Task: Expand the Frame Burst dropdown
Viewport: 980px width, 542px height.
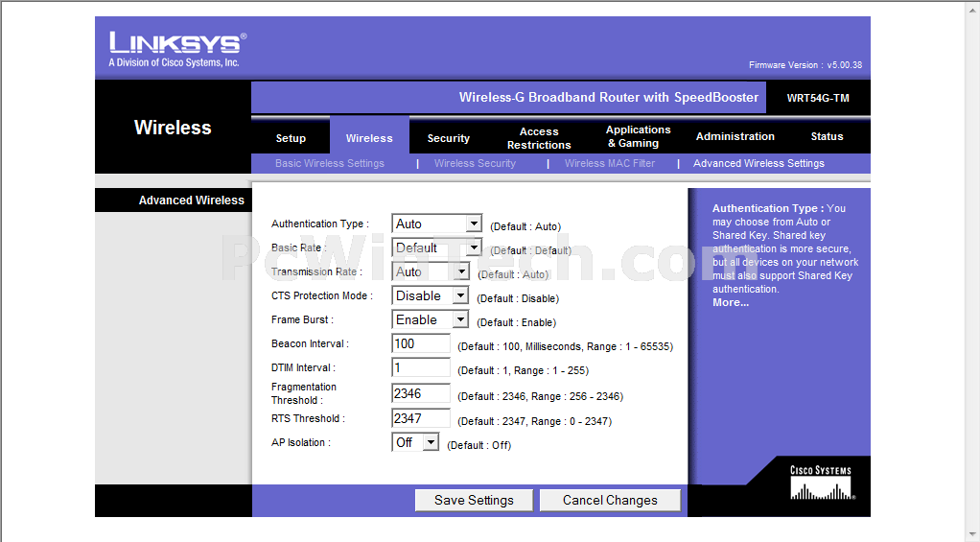Action: click(430, 319)
